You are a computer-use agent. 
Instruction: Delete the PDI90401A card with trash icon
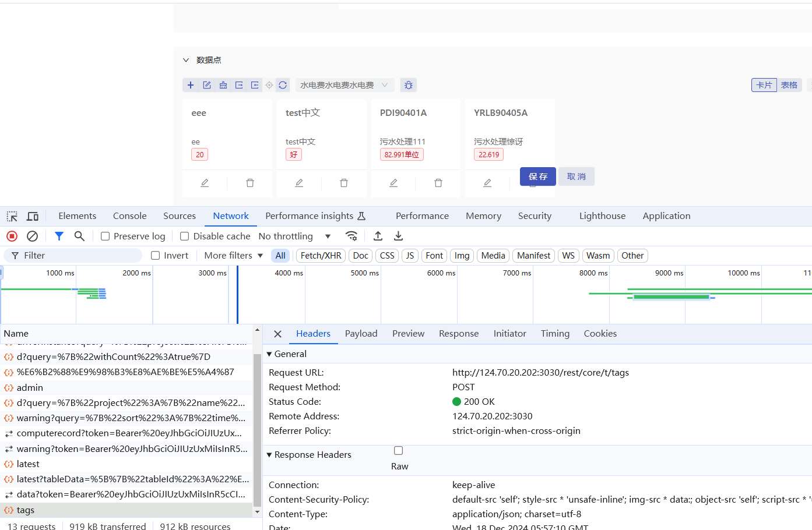[438, 183]
